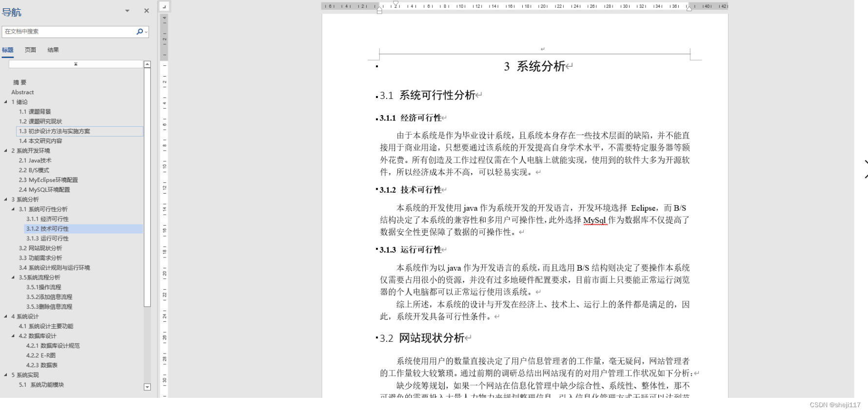The width and height of the screenshot is (868, 413).
Task: Open '3.4 系统设计规则与运行环境' heading
Action: [x=54, y=268]
